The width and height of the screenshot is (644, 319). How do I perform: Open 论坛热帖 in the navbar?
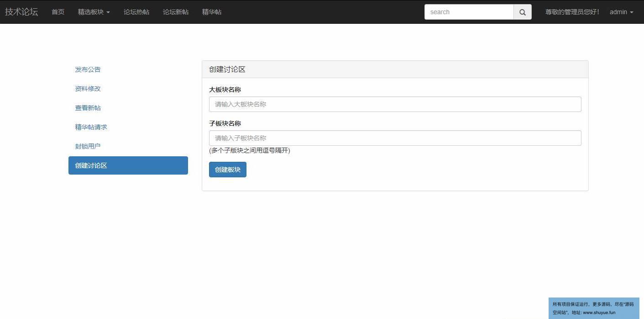(136, 12)
